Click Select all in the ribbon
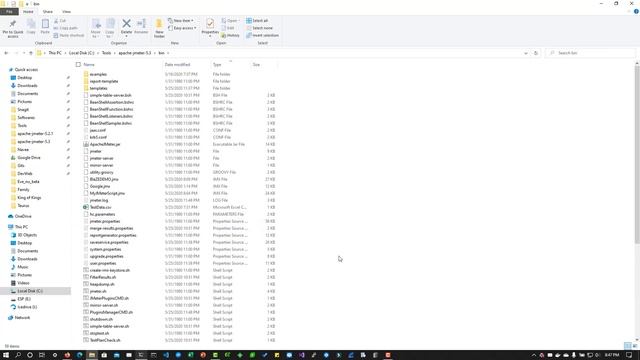The height and width of the screenshot is (360, 640). click(257, 21)
